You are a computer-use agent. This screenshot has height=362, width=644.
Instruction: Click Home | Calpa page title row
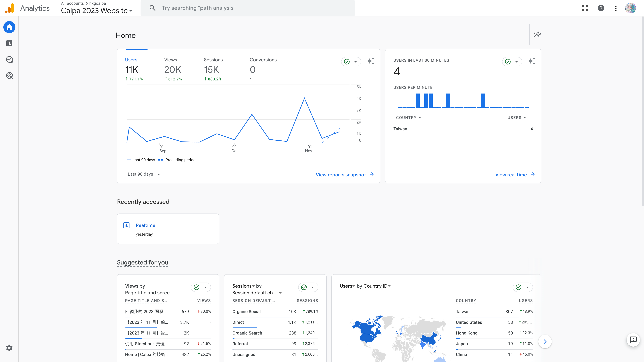168,354
